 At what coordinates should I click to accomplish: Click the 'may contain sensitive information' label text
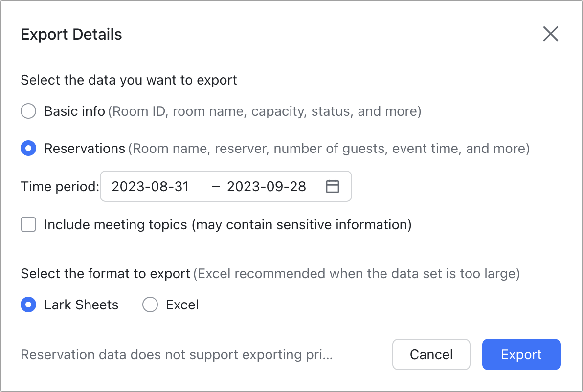click(301, 225)
